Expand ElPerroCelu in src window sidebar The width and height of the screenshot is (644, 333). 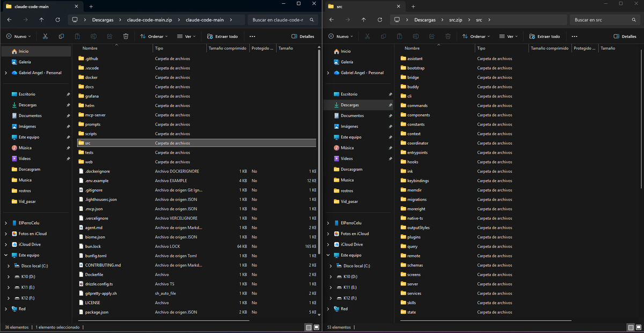pos(328,223)
